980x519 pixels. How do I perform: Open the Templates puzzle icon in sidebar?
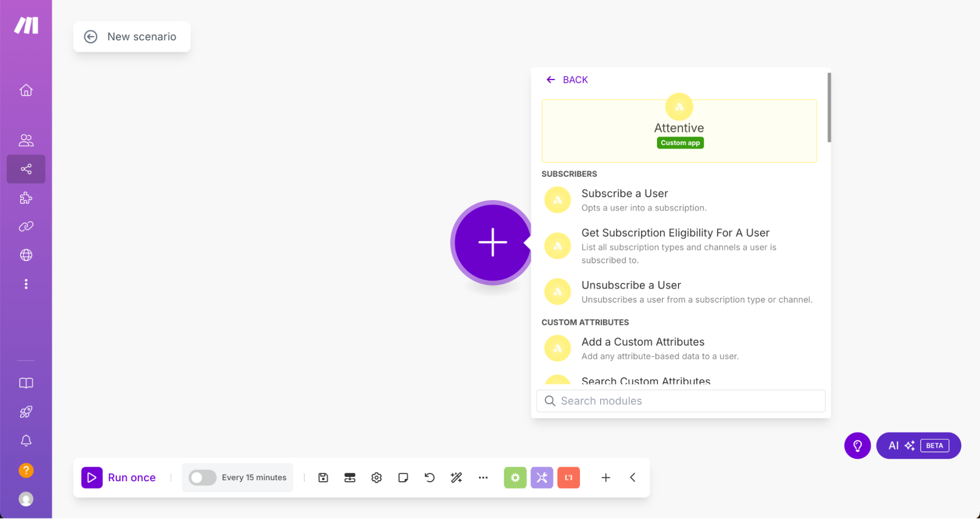click(26, 198)
